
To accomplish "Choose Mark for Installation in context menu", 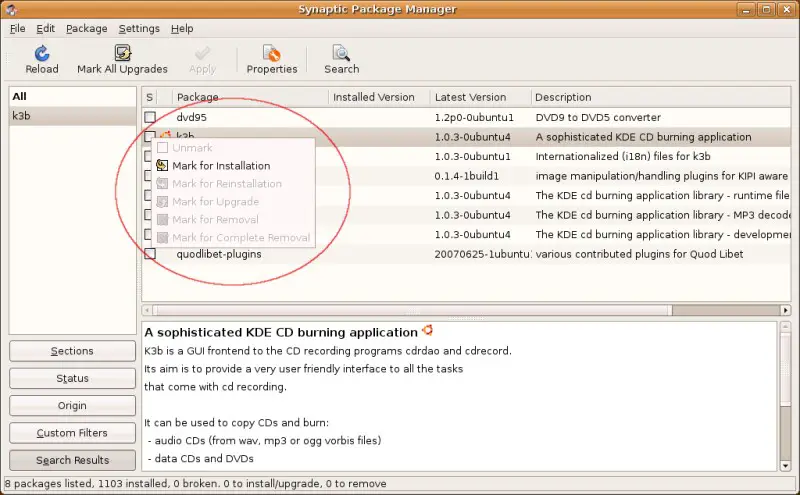I will [x=221, y=166].
